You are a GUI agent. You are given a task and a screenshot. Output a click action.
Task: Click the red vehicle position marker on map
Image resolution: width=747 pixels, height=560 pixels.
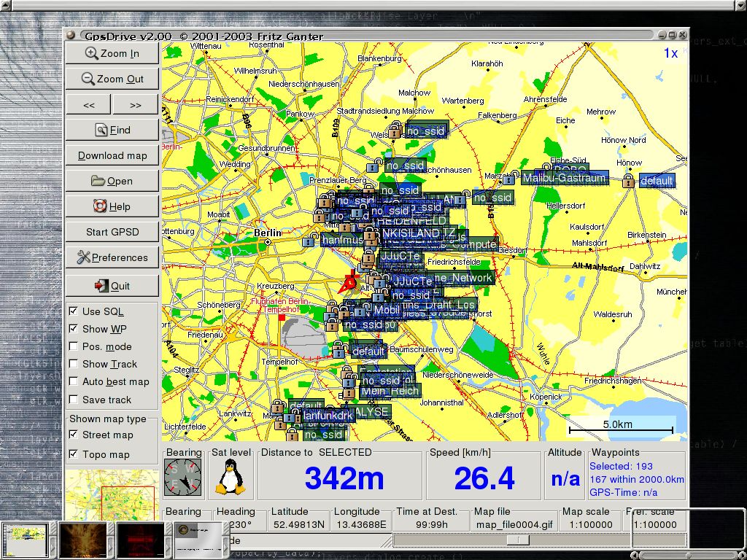(349, 283)
